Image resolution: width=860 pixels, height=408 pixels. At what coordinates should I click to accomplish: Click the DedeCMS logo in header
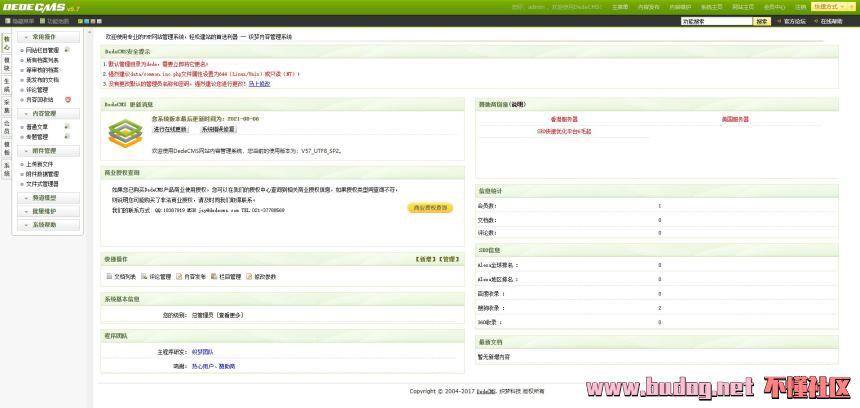pyautogui.click(x=34, y=7)
